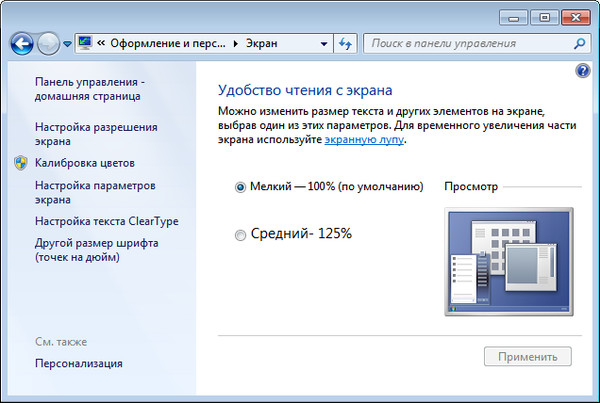
Task: Click the shield icon beside 'Калибровка цветов'
Action: pyautogui.click(x=21, y=163)
